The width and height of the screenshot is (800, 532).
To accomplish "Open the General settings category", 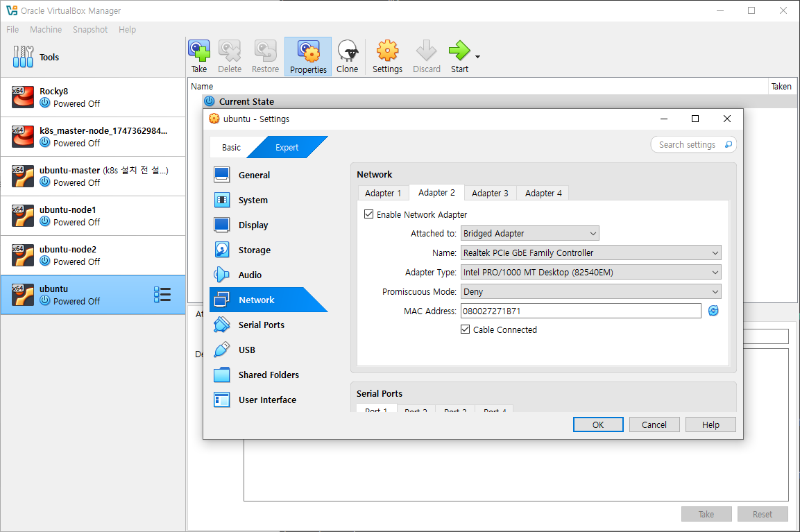I will 269,175.
